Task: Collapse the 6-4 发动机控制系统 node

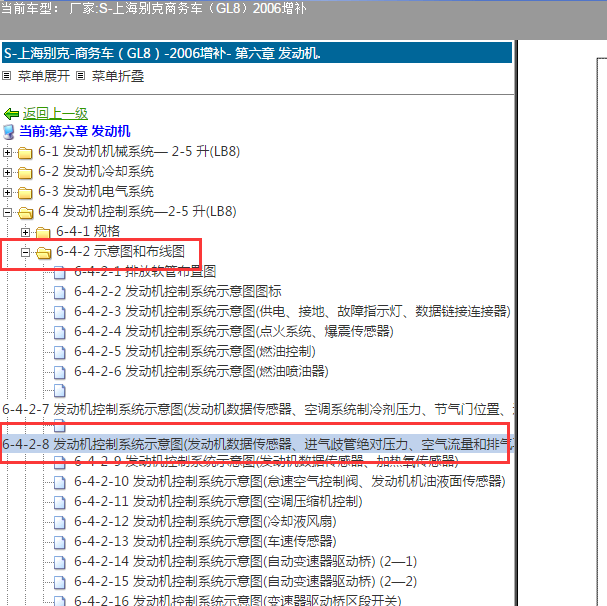Action: [x=7, y=212]
